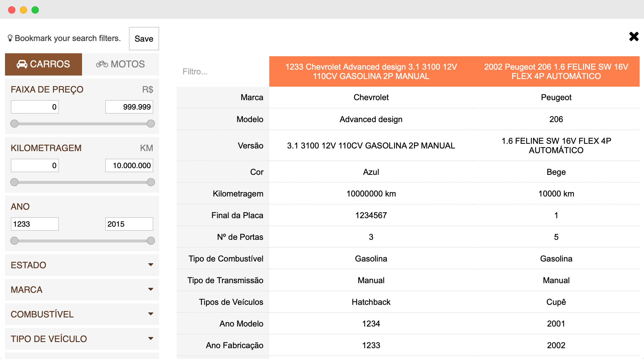644x359 pixels.
Task: Click the maximum kilometragem 10.000.000 field
Action: [x=129, y=165]
